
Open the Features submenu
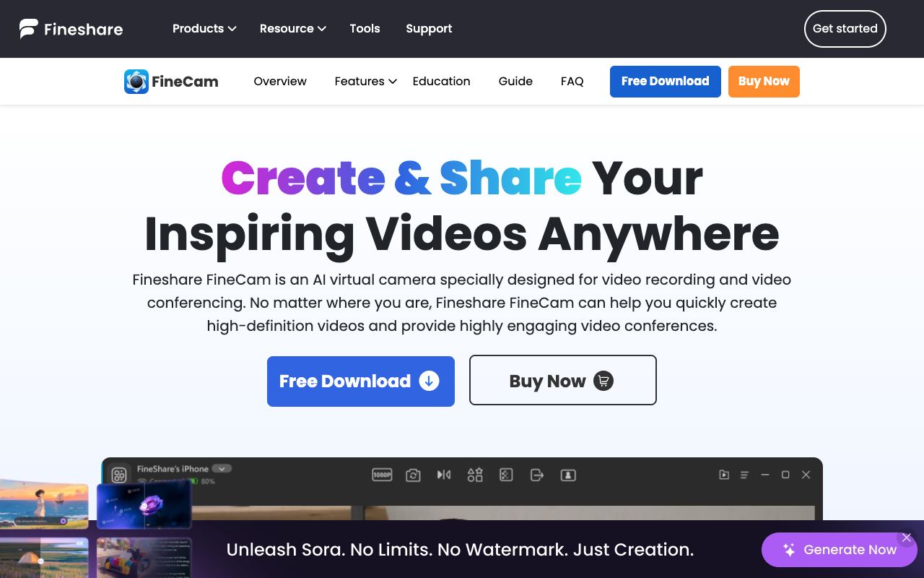click(366, 82)
